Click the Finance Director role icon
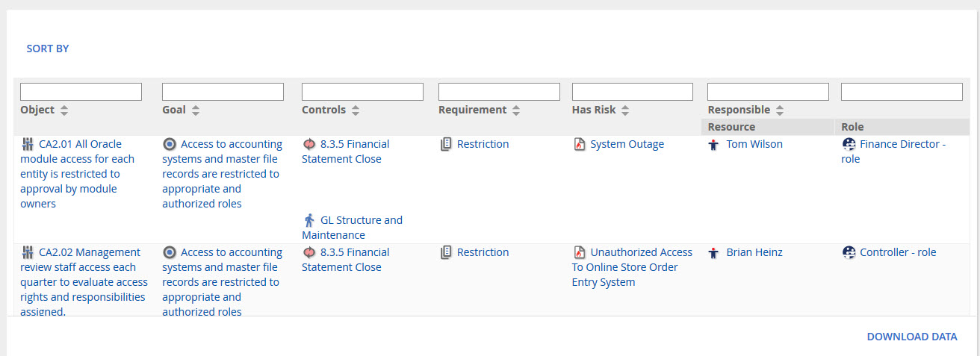The image size is (980, 356). click(849, 145)
